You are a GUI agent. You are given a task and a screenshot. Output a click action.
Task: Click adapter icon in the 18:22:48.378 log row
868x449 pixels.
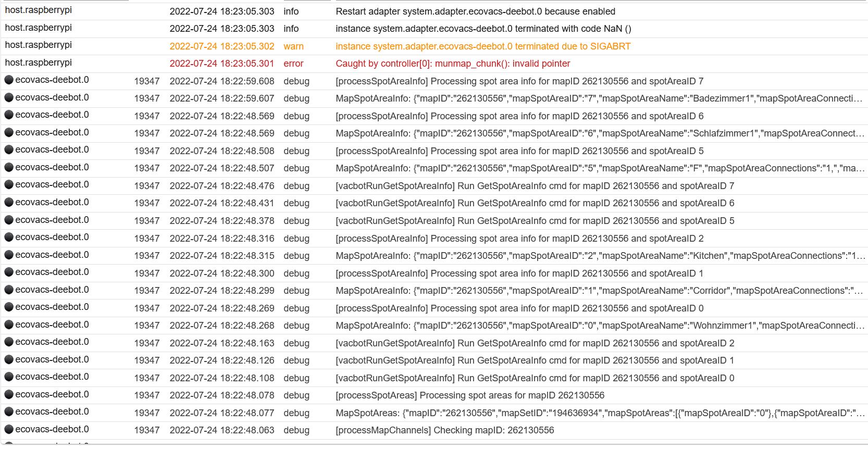9,220
